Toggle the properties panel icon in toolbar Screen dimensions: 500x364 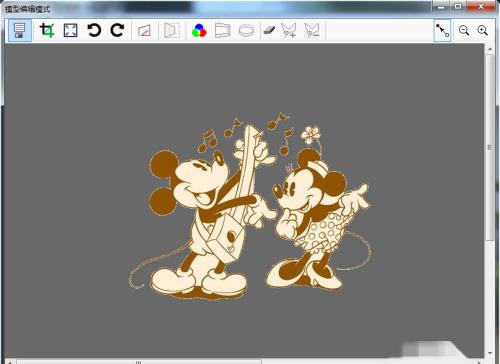pos(20,30)
